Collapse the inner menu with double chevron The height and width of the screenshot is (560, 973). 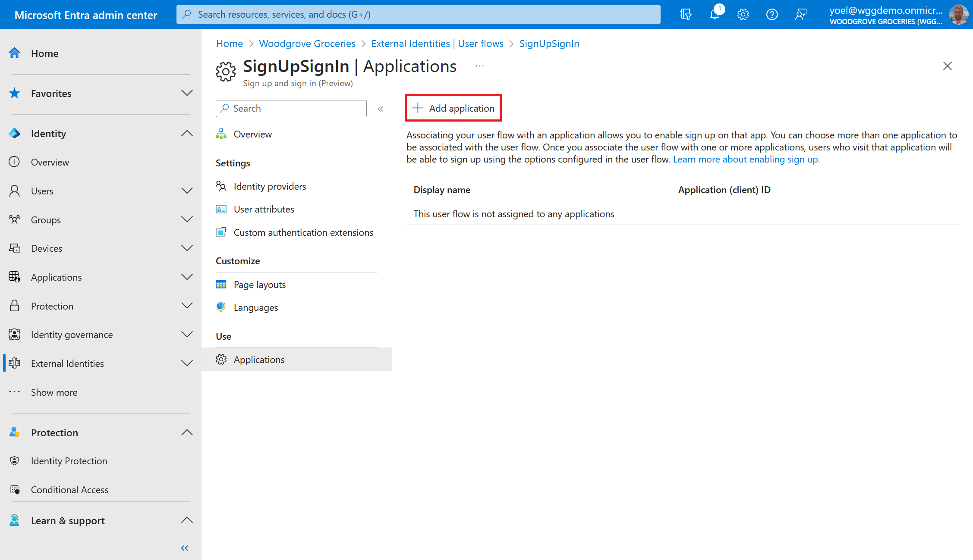pos(381,109)
